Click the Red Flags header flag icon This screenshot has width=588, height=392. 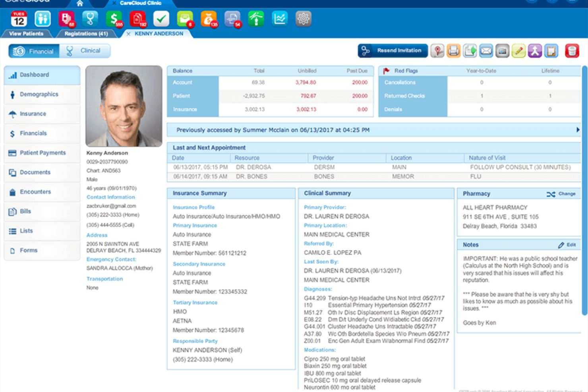(386, 71)
